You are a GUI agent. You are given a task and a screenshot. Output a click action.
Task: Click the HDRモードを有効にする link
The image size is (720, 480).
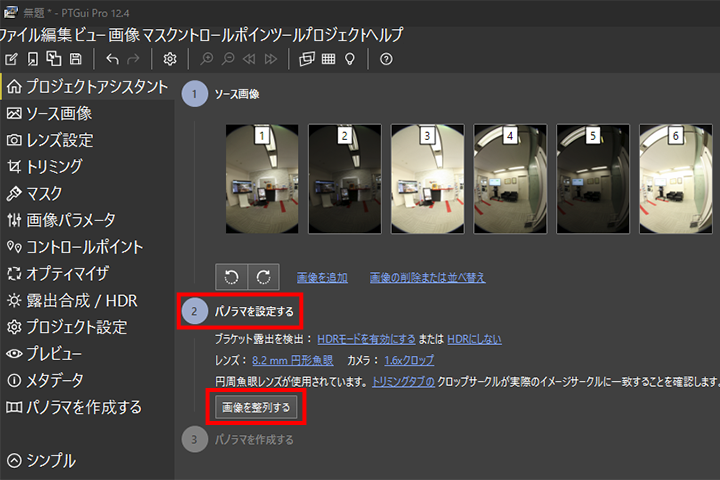click(366, 339)
